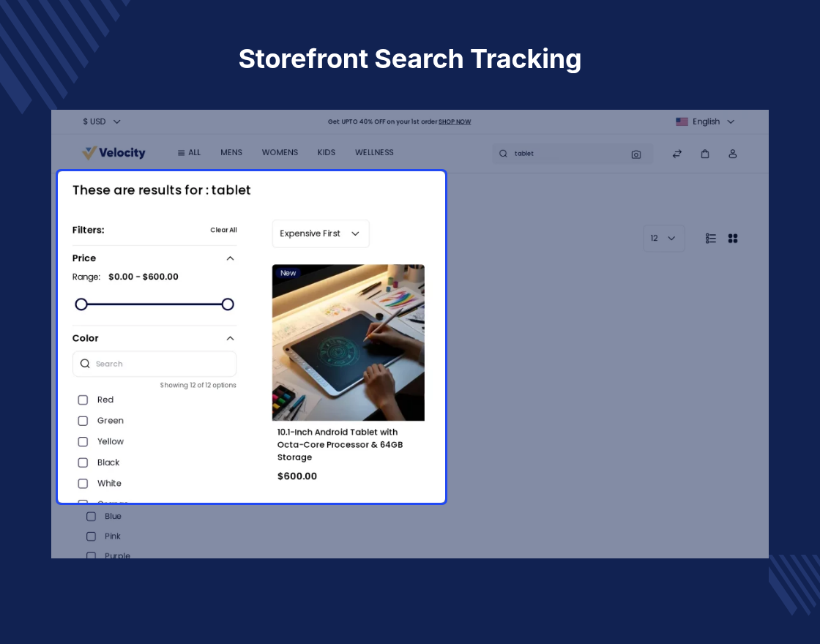
Task: Click the minimum price slider handle
Action: point(81,304)
